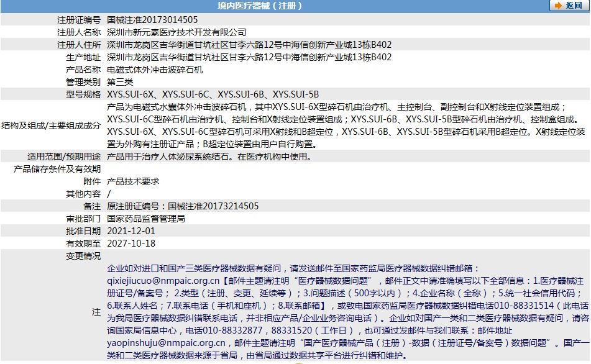
Task: Click the 批准日期 label
Action: (x=83, y=231)
